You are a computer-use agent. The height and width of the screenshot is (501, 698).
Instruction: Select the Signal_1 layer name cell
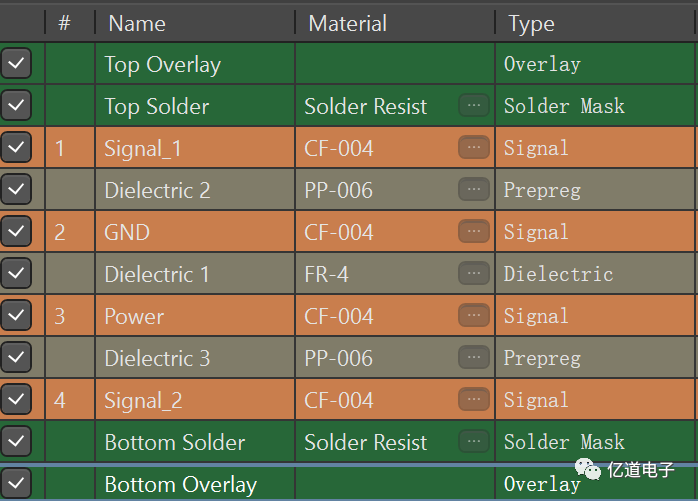click(195, 148)
